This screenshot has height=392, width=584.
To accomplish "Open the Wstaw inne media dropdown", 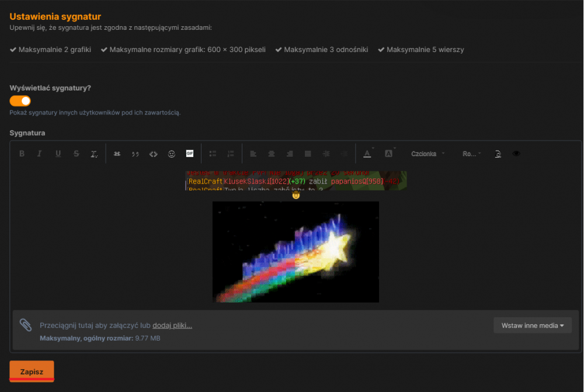I will (532, 325).
